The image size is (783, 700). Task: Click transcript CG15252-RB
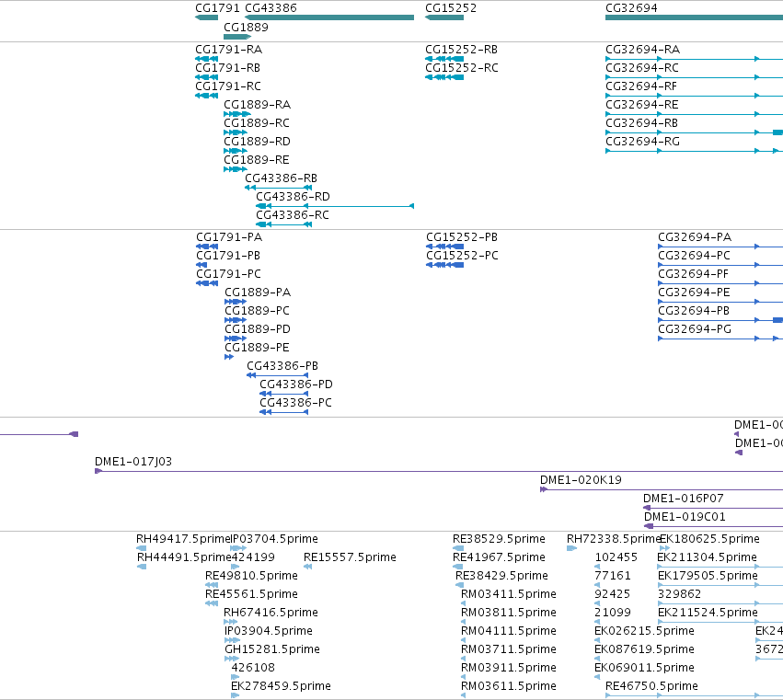point(461,50)
